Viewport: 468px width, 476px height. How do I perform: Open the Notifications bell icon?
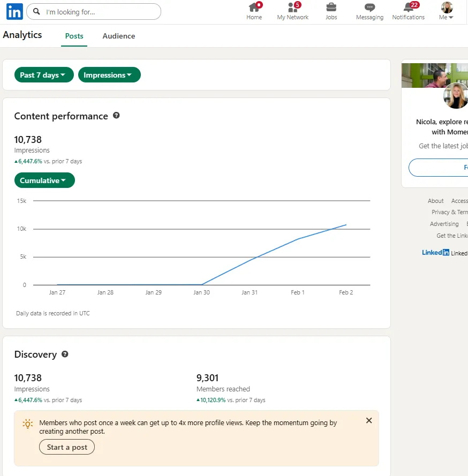409,8
